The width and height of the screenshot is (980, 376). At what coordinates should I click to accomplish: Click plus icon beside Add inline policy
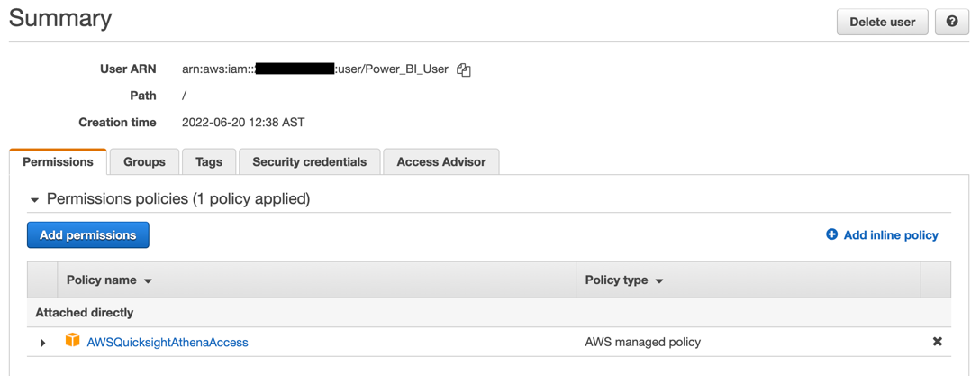tap(831, 234)
